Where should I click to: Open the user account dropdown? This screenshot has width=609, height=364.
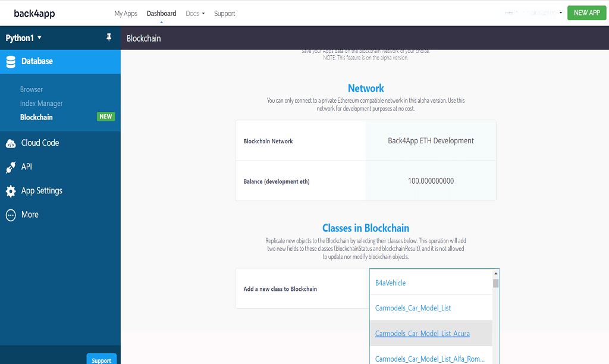pyautogui.click(x=533, y=13)
